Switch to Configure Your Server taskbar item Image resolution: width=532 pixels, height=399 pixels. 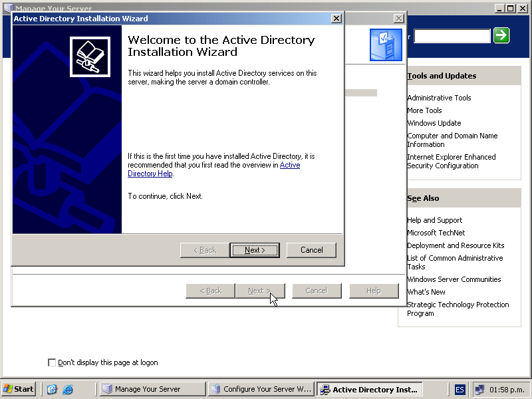[261, 389]
